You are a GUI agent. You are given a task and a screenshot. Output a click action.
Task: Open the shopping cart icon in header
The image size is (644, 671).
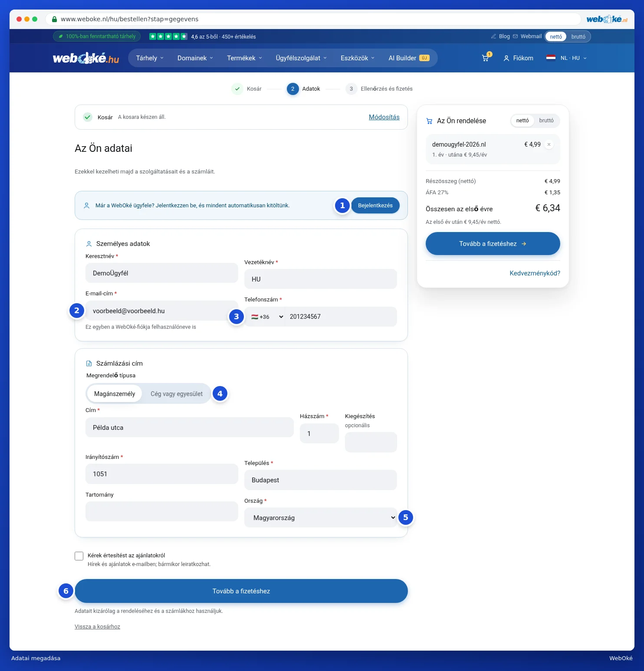click(x=486, y=58)
